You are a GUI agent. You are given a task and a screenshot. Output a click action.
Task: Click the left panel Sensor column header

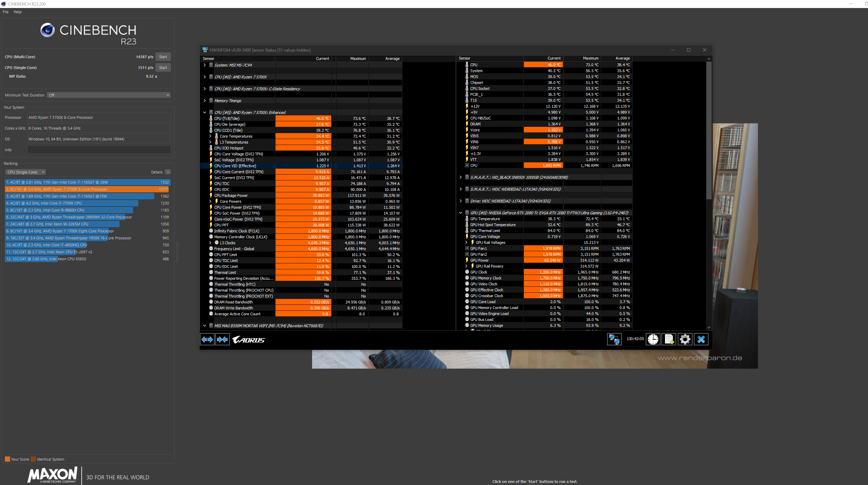[238, 59]
